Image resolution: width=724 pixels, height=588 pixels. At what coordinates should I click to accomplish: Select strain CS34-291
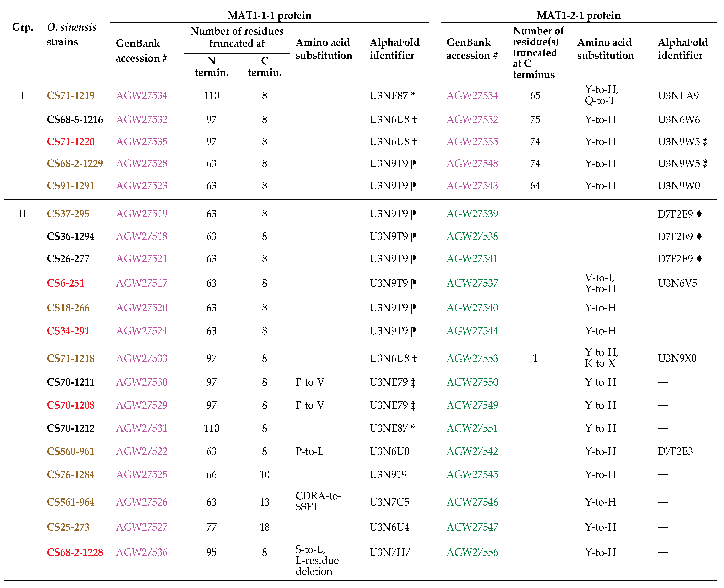[x=68, y=331]
